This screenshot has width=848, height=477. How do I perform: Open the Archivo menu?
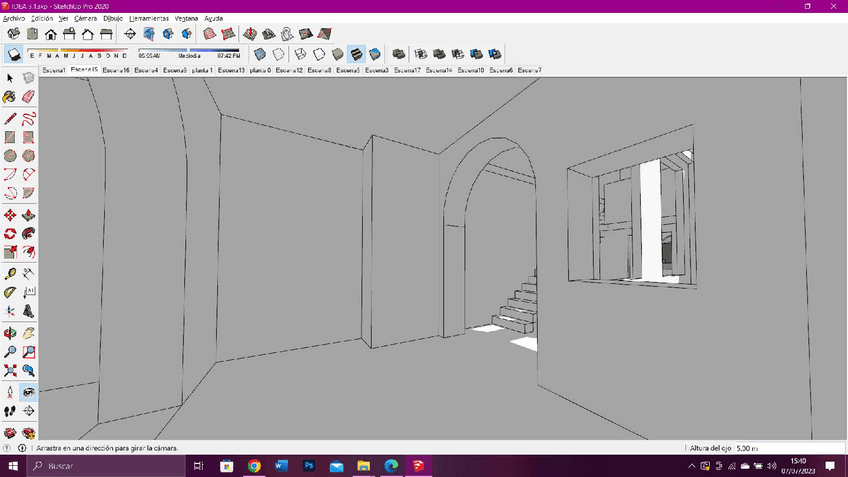click(13, 18)
